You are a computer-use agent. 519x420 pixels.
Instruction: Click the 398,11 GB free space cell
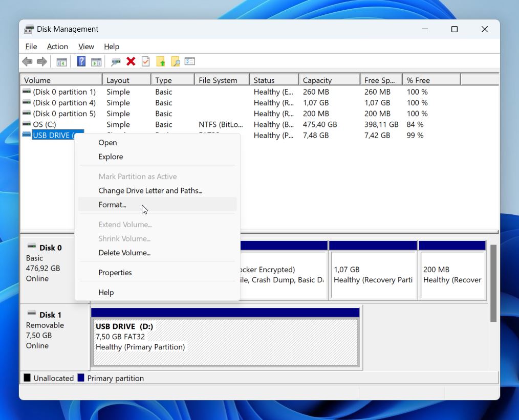click(381, 124)
